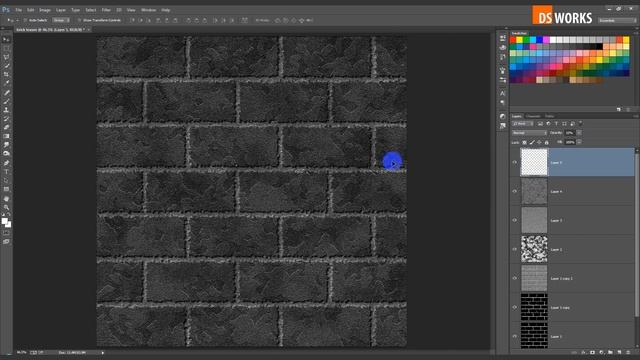This screenshot has height=360, width=640.
Task: Select the Layer 4 row
Action: [x=572, y=191]
